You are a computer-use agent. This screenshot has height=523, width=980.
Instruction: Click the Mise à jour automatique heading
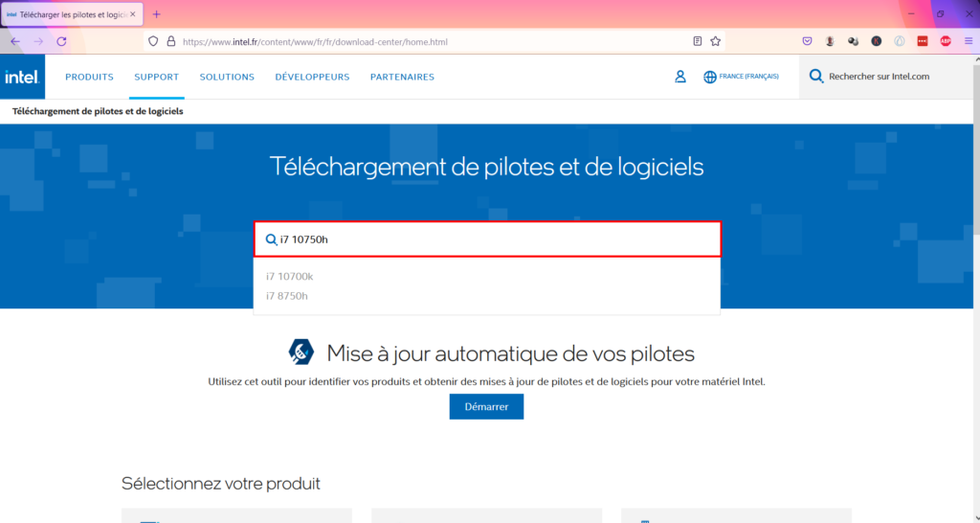[x=511, y=353]
